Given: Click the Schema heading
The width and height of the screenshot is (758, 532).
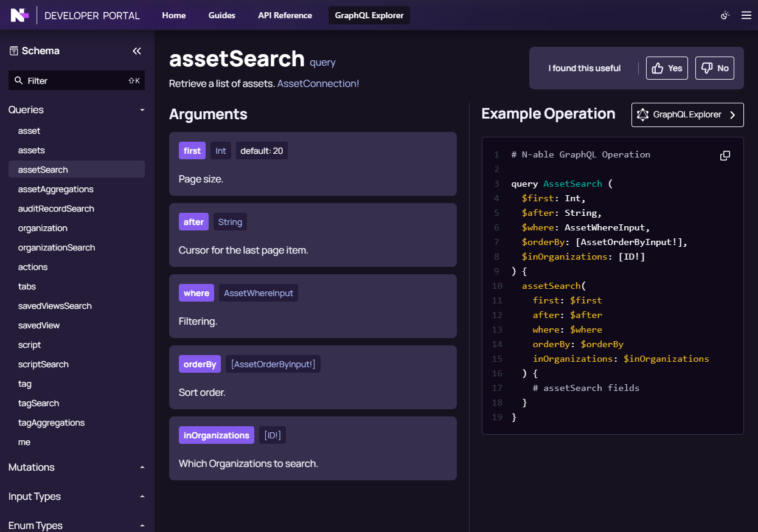Looking at the screenshot, I should tap(41, 51).
